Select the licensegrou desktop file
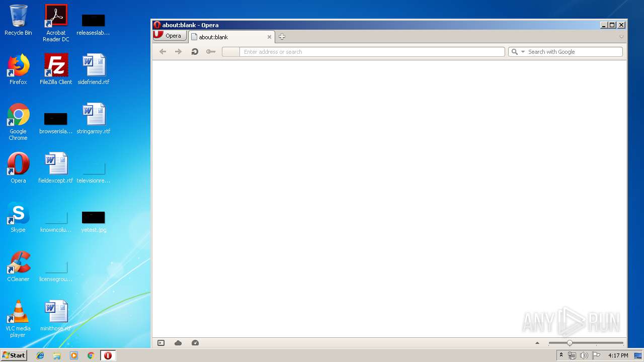Viewport: 644px width, 362px height. coord(56,270)
